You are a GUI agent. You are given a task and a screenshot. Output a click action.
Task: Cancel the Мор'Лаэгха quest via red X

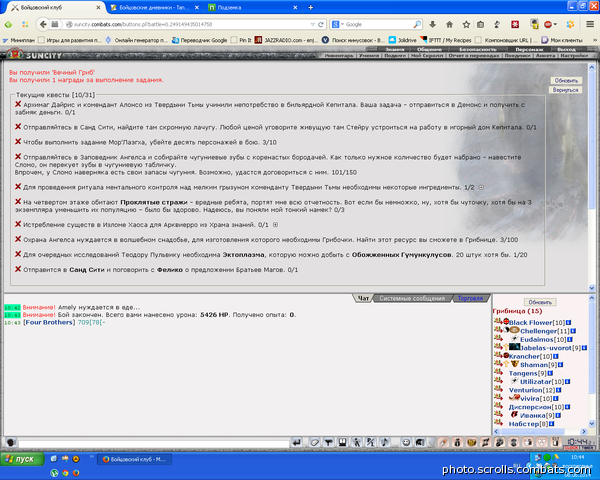click(18, 142)
